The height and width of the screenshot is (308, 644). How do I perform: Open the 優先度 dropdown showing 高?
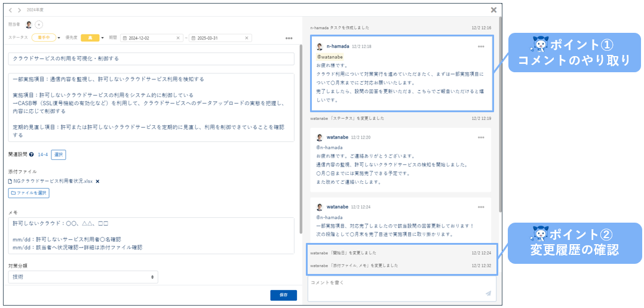point(93,38)
